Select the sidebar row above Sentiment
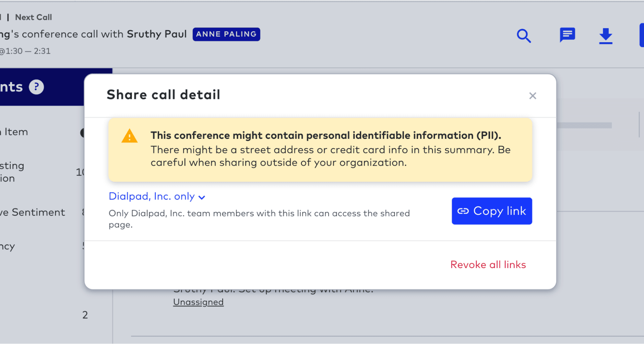This screenshot has height=344, width=644. tap(13, 172)
